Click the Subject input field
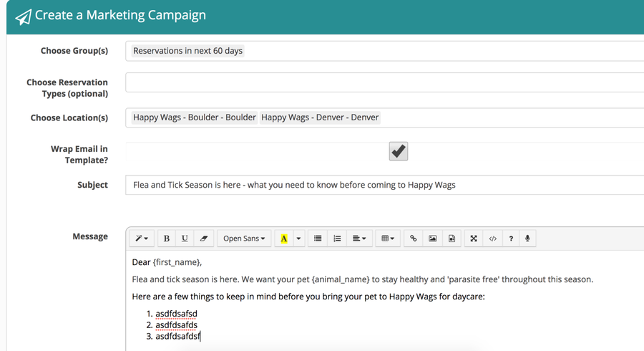644x351 pixels. point(384,185)
